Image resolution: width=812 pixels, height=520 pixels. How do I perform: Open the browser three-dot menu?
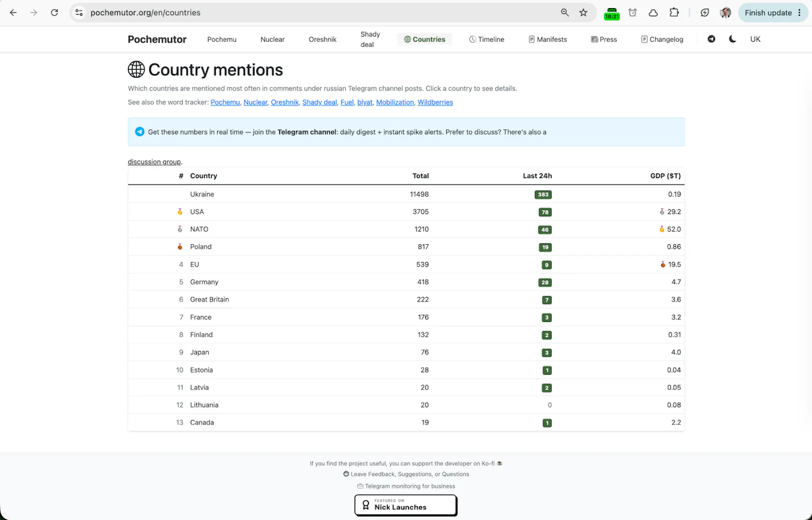pos(799,13)
